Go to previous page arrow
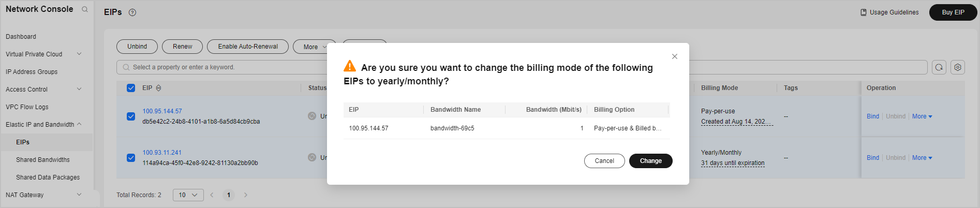Image resolution: width=980 pixels, height=208 pixels. pos(212,195)
